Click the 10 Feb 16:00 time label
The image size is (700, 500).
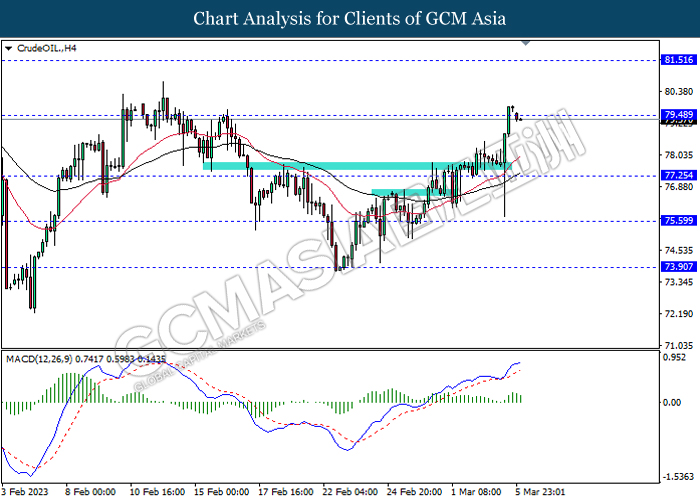point(157,492)
